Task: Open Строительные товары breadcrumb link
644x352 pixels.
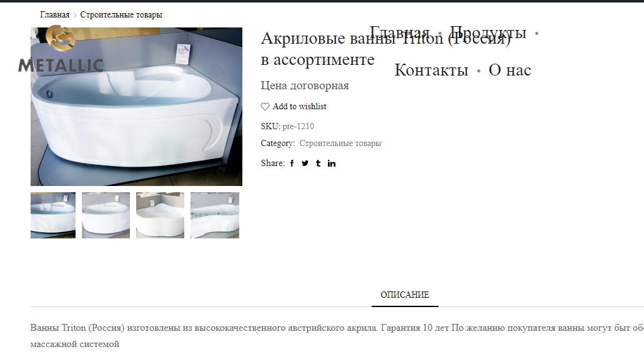Action: pos(121,15)
